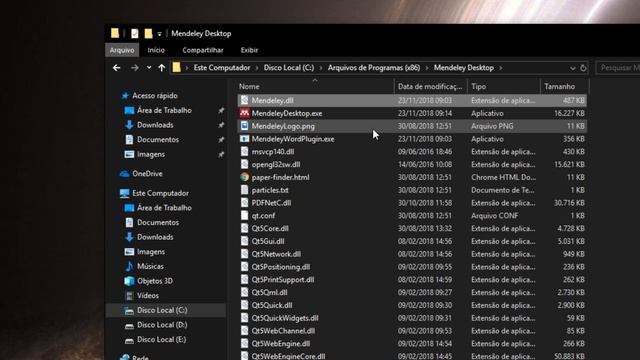Click the qt.conf file icon
Screen dimensions: 640x360
click(244, 216)
